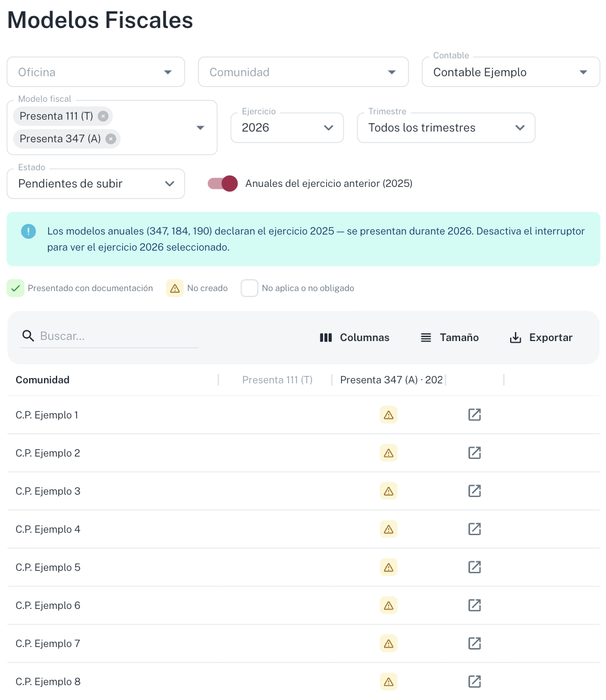Toggle Anuales del ejercicio anterior switch
Screen dimensions: 606x700
tap(223, 183)
